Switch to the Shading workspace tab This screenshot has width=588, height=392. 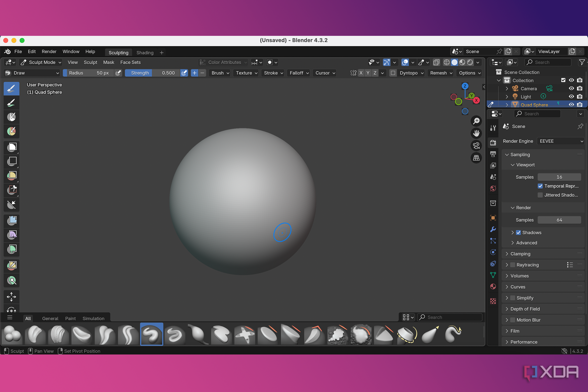[145, 53]
